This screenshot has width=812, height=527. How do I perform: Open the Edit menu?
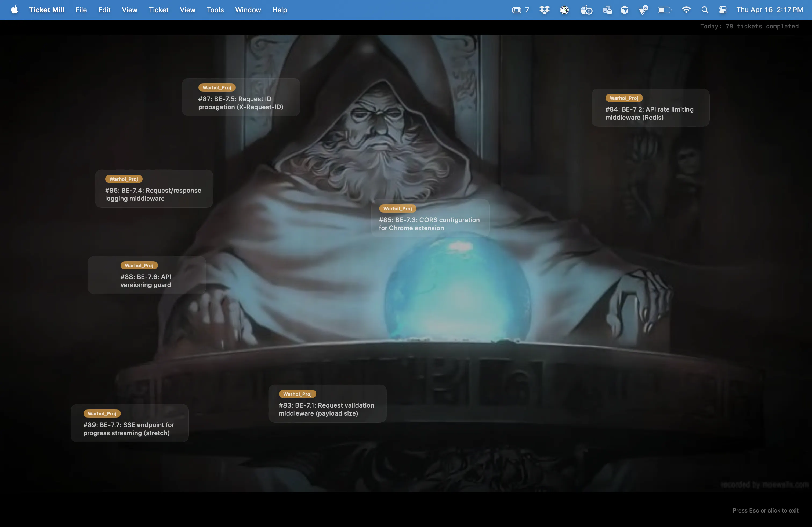point(104,10)
